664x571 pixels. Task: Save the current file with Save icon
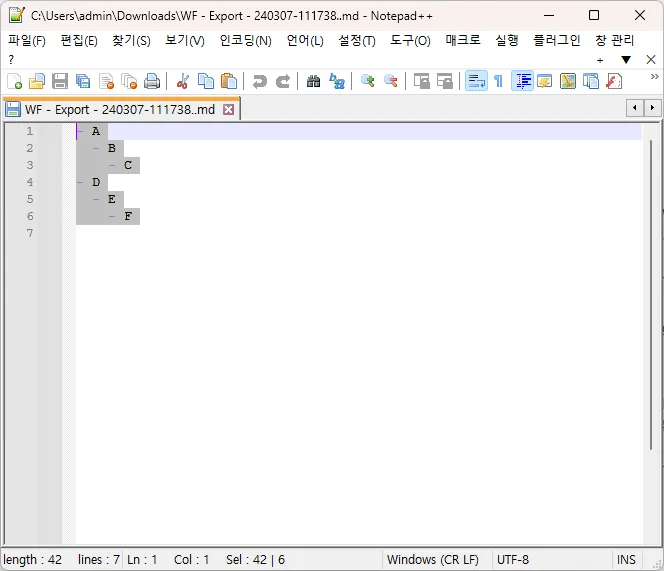tap(60, 81)
